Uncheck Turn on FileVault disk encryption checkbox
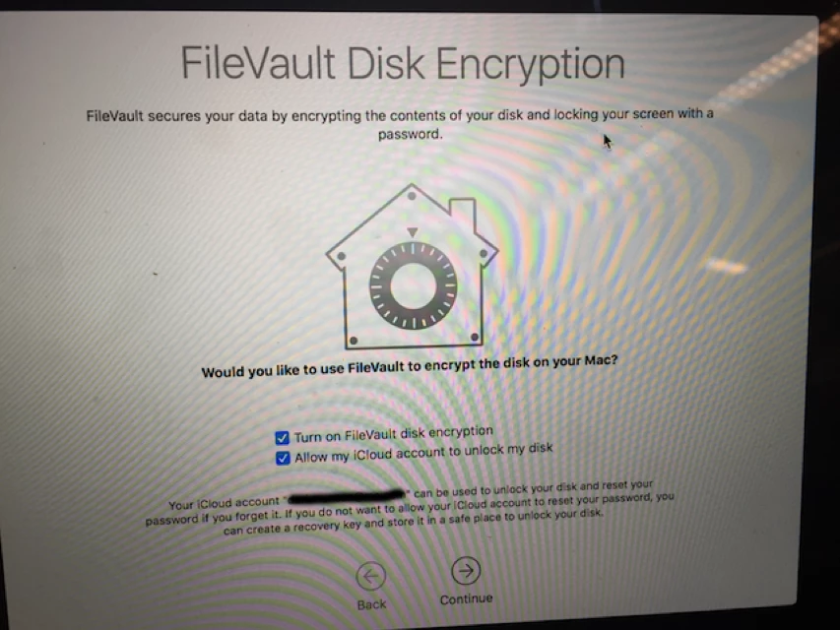 [x=282, y=438]
